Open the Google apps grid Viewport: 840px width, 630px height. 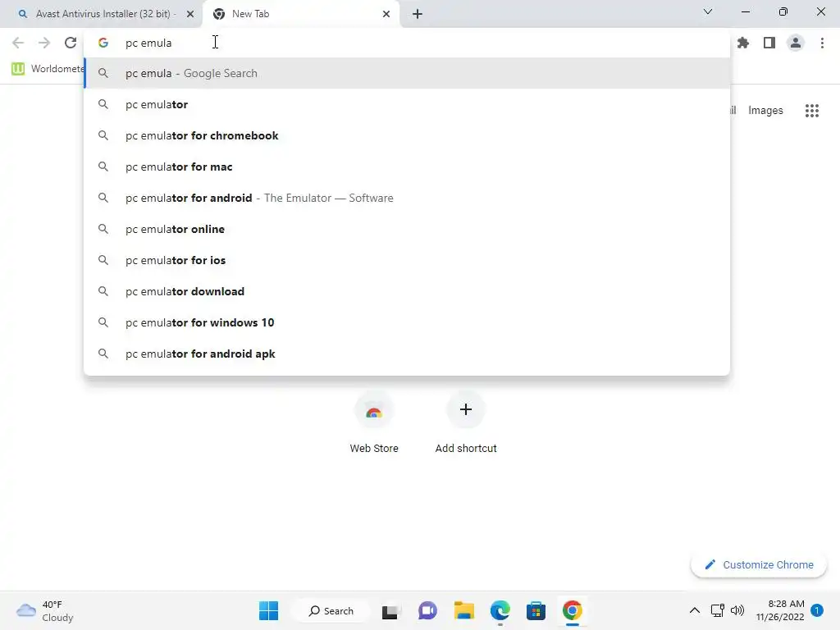pyautogui.click(x=811, y=111)
